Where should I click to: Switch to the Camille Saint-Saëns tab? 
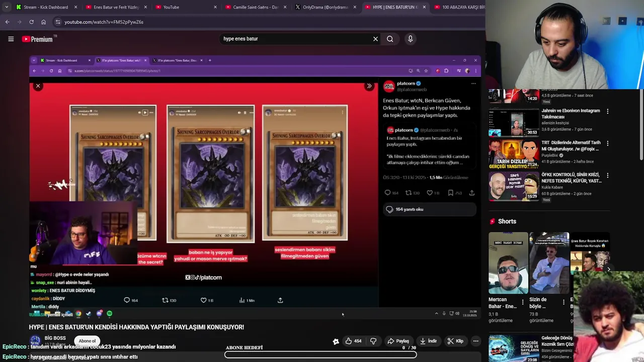256,7
